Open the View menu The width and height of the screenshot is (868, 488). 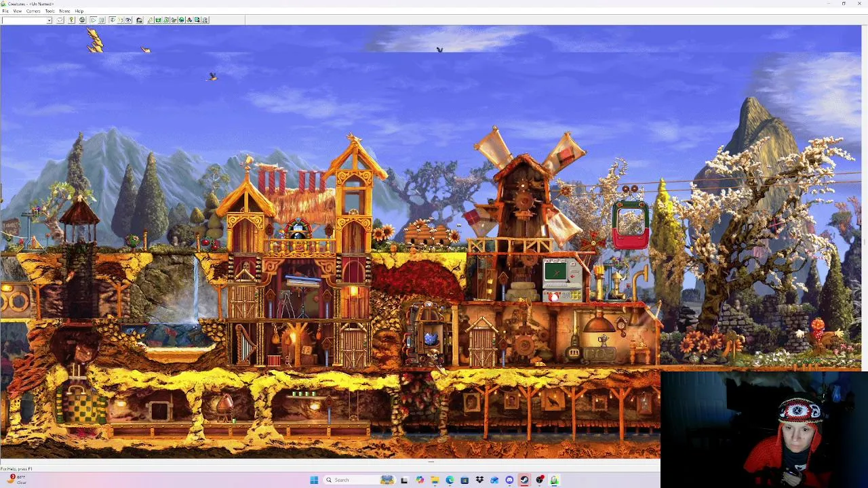tap(18, 12)
